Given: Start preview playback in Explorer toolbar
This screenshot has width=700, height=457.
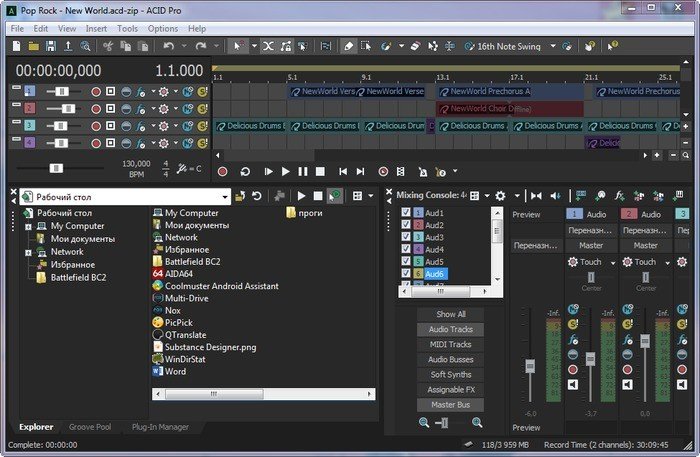Looking at the screenshot, I should (x=302, y=196).
